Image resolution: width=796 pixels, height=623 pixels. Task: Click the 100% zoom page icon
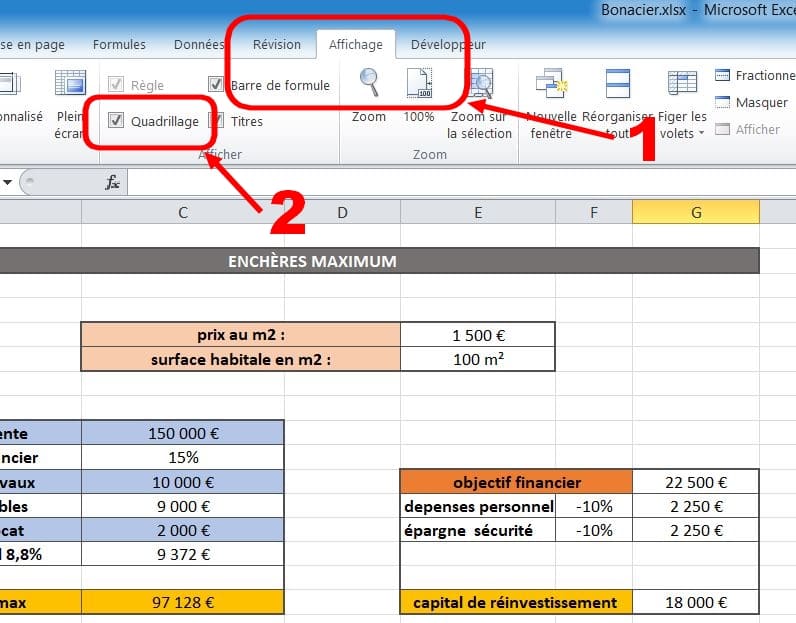pyautogui.click(x=419, y=82)
